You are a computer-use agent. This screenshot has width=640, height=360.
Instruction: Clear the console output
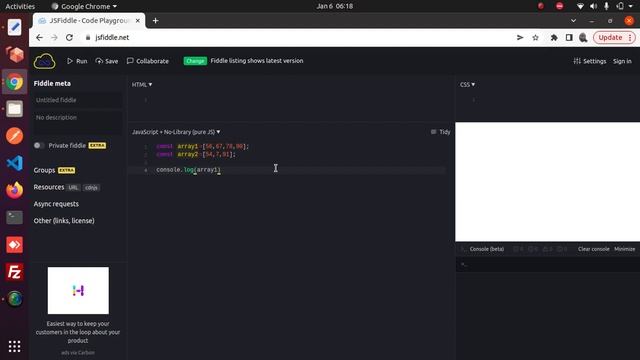point(593,249)
